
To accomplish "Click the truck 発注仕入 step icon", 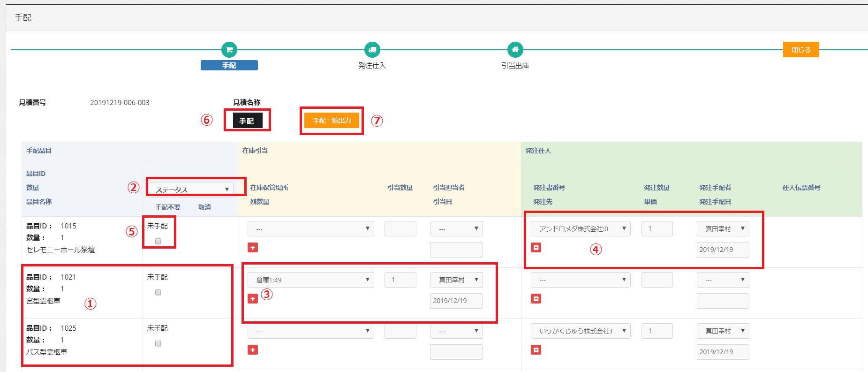I will point(372,50).
